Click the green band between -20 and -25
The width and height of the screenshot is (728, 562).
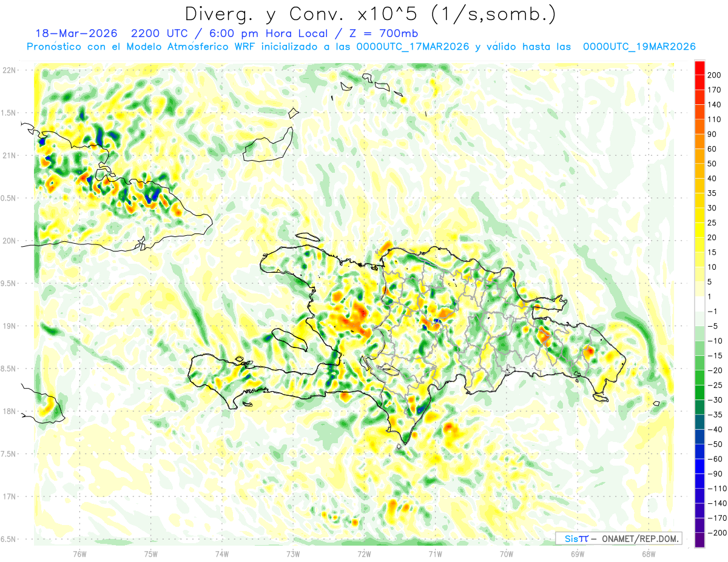pos(699,378)
